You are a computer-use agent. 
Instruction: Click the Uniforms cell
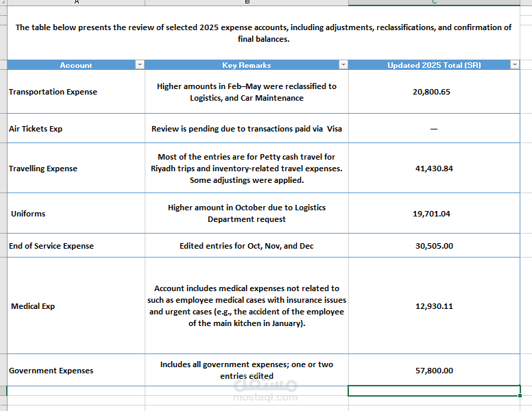(x=76, y=213)
